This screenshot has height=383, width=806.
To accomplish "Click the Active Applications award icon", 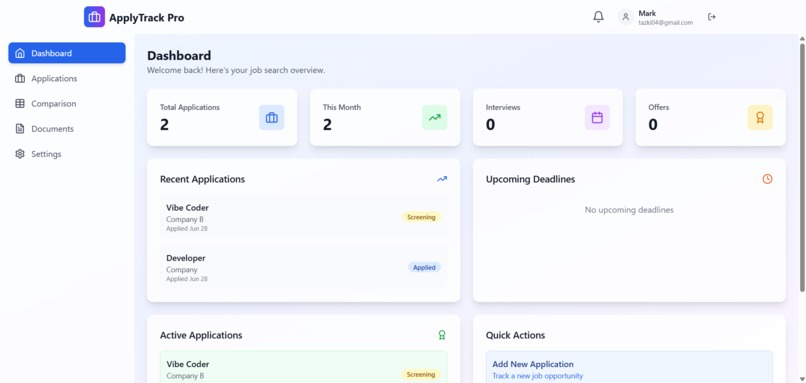I will (442, 335).
